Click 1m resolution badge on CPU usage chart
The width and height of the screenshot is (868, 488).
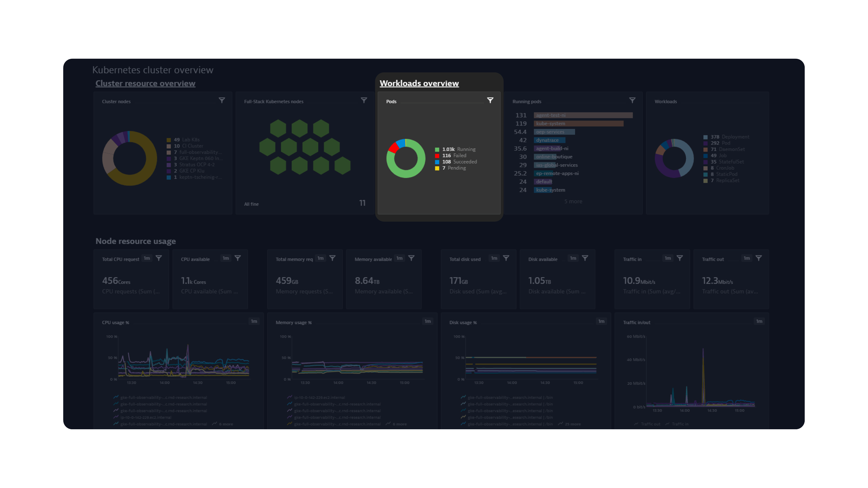click(254, 321)
